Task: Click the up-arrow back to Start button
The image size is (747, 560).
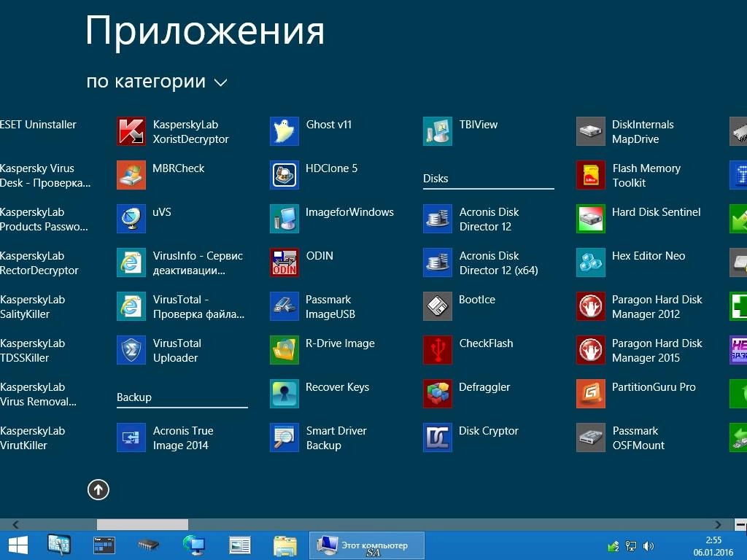Action: tap(98, 489)
